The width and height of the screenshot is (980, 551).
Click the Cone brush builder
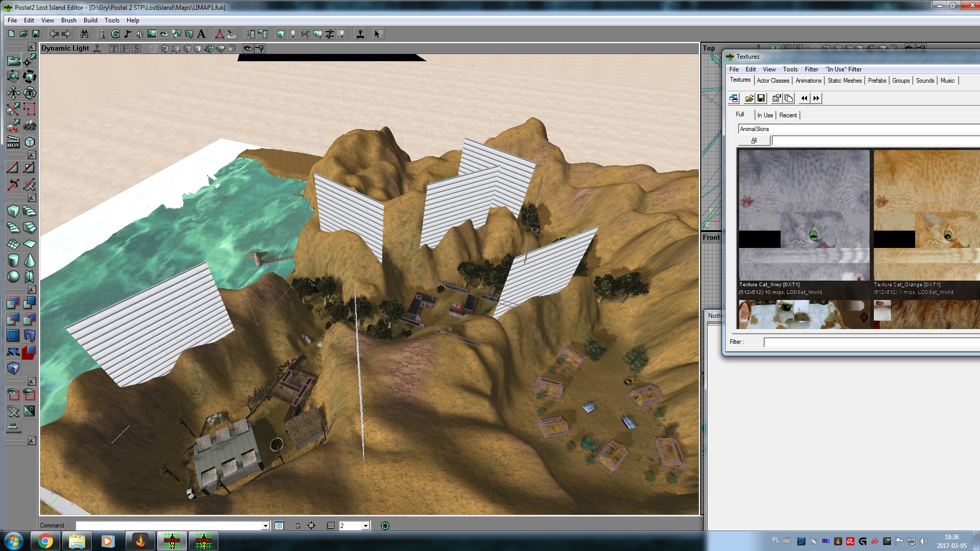point(30,260)
